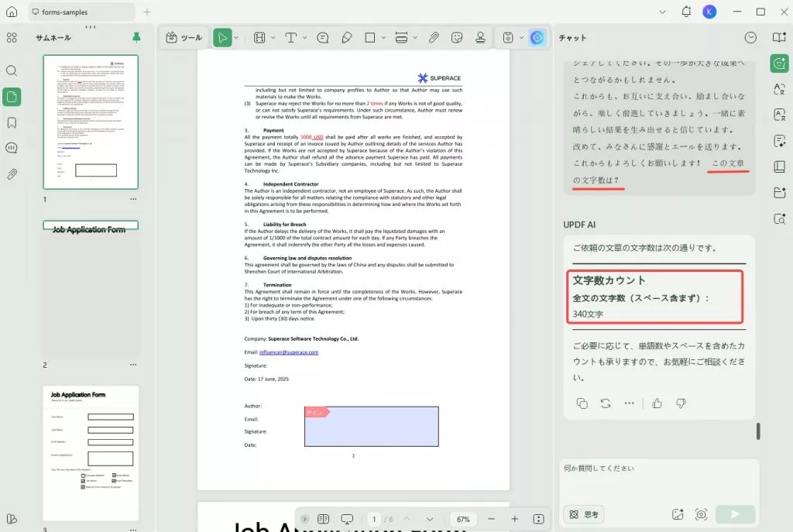Open the Home icon

pyautogui.click(x=11, y=12)
